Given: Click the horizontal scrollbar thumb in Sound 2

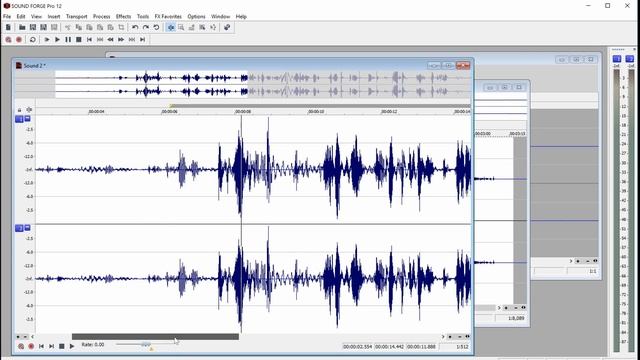Looking at the screenshot, I should [155, 337].
